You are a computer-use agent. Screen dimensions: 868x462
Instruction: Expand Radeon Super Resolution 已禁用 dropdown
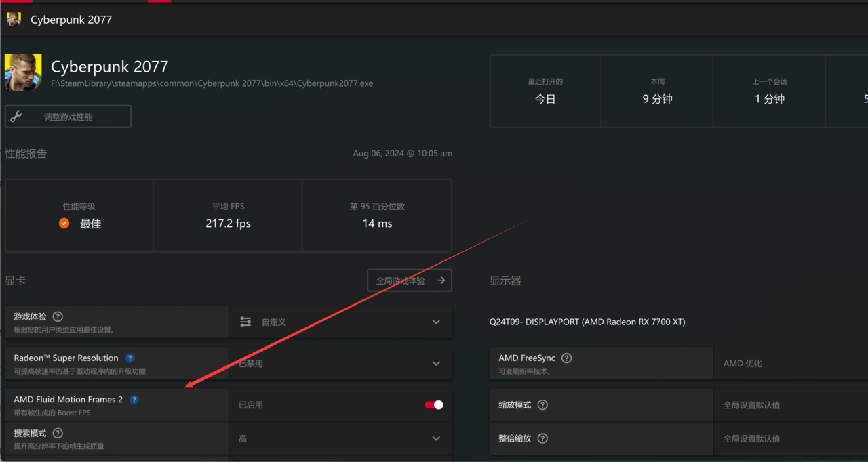pos(340,363)
